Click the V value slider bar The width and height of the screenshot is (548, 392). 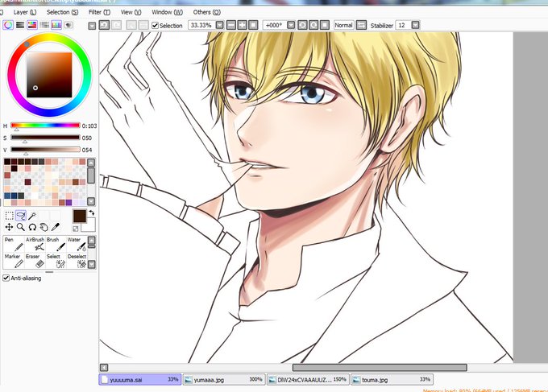tap(45, 150)
